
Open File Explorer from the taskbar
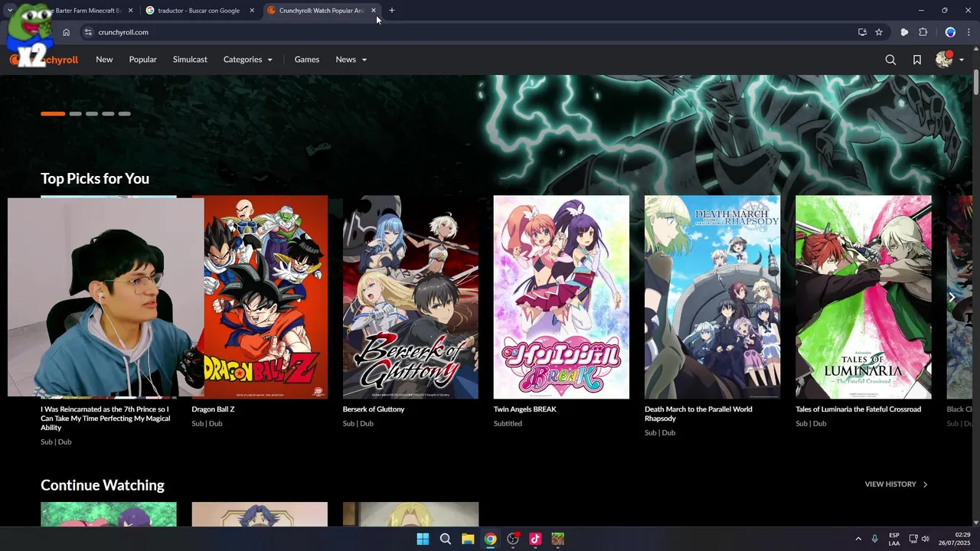pyautogui.click(x=468, y=540)
